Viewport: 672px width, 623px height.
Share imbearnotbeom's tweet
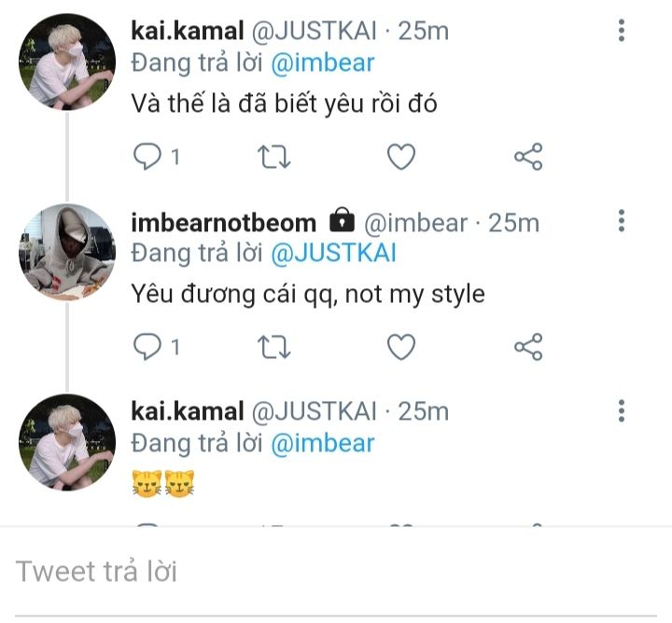(x=528, y=348)
